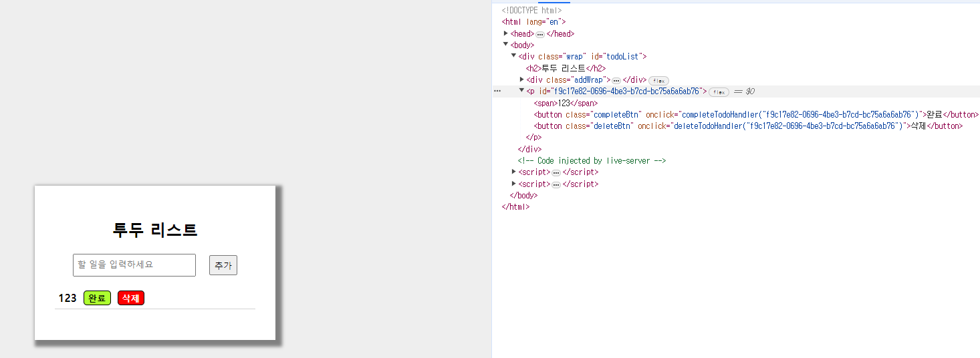Select the h2 투두 리스트 element line
Screen dimensions: 980x358
click(x=566, y=68)
